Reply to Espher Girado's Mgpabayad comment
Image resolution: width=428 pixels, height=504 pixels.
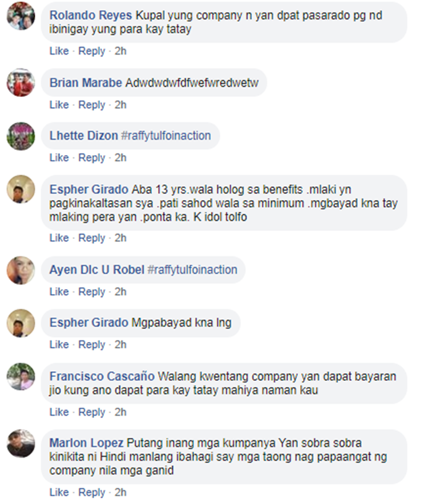click(92, 344)
